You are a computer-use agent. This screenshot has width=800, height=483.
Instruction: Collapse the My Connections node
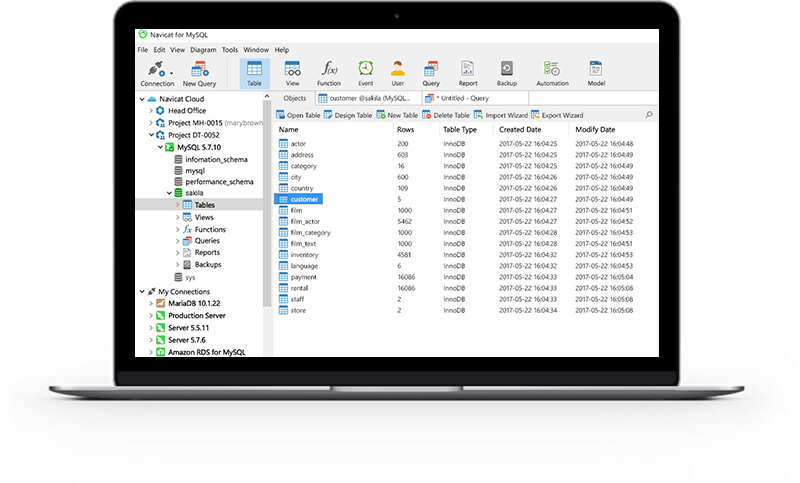[x=142, y=292]
